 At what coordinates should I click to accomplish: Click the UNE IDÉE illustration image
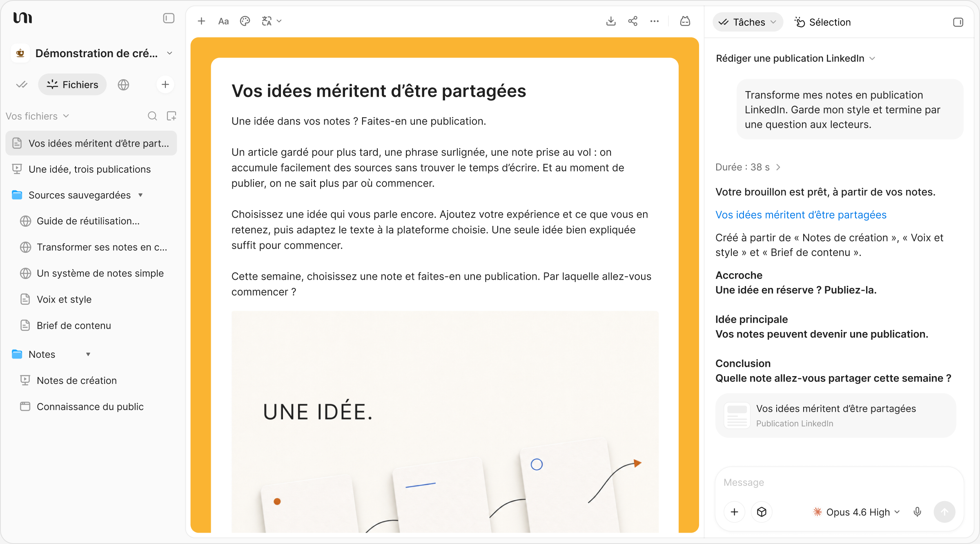[445, 421]
